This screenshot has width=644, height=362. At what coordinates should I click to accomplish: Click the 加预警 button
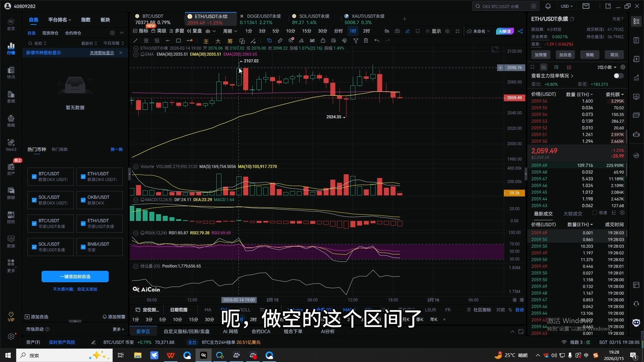click(541, 55)
